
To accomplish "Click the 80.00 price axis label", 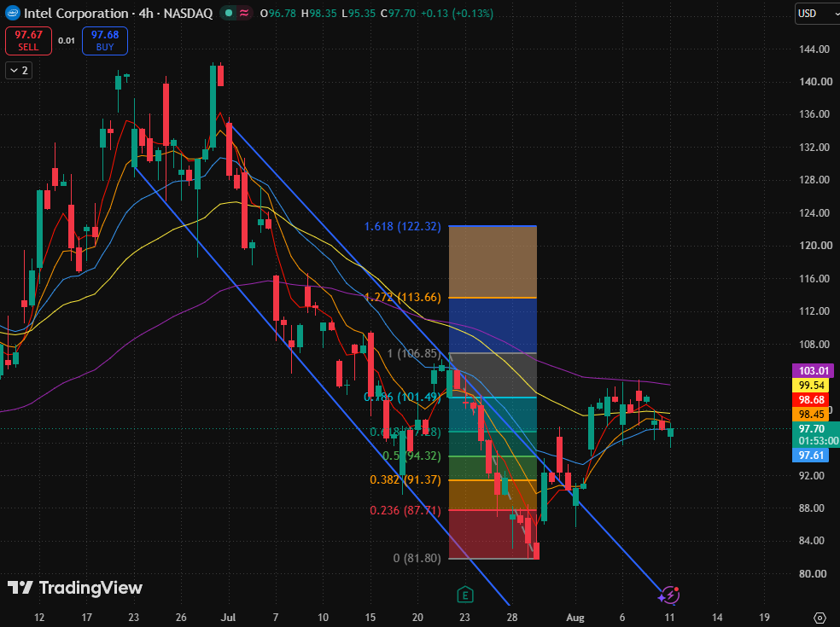I will [x=812, y=574].
